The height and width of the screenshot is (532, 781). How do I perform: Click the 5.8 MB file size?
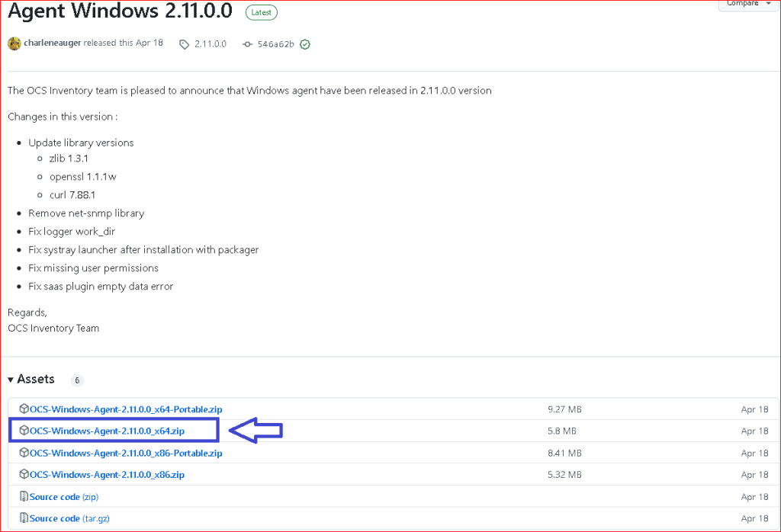pyautogui.click(x=562, y=431)
